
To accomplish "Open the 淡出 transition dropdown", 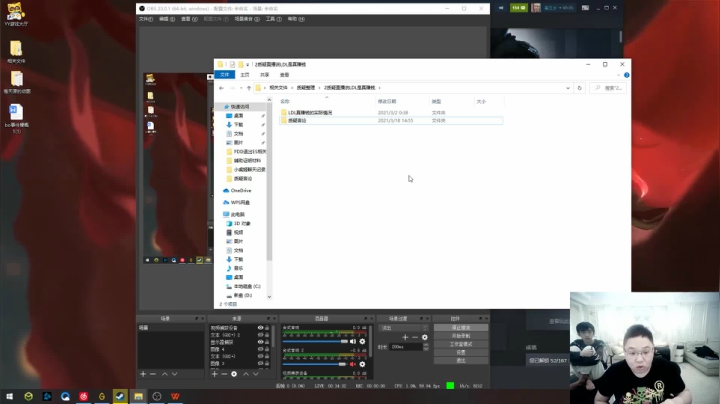I will tap(403, 328).
